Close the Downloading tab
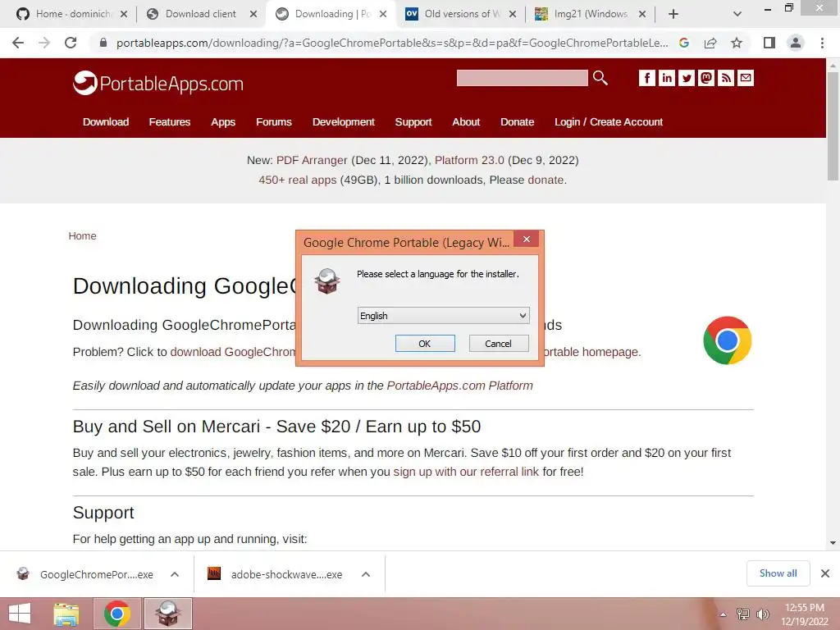The height and width of the screenshot is (630, 840). click(383, 14)
